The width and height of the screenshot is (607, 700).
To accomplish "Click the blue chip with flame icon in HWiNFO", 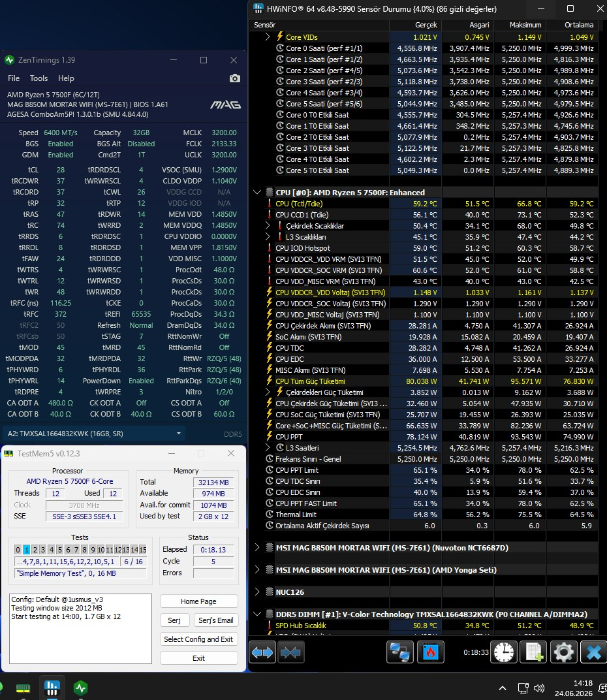I will (x=431, y=653).
